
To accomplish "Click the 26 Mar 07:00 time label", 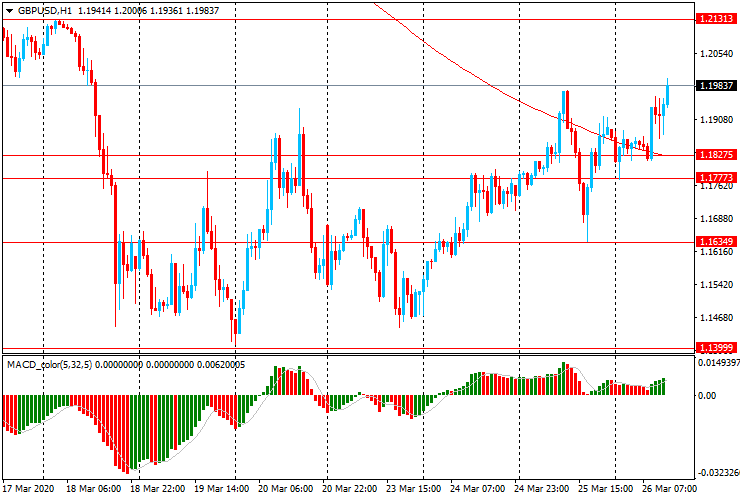I will click(x=669, y=488).
